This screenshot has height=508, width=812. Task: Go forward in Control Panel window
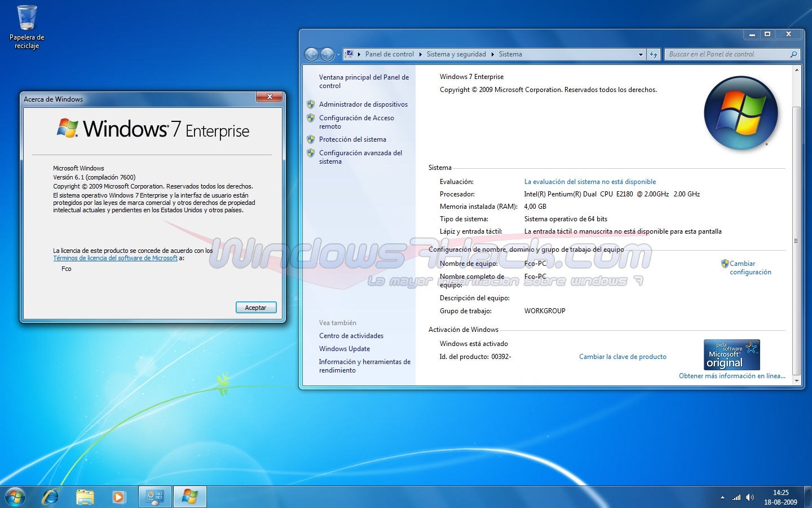click(x=327, y=54)
